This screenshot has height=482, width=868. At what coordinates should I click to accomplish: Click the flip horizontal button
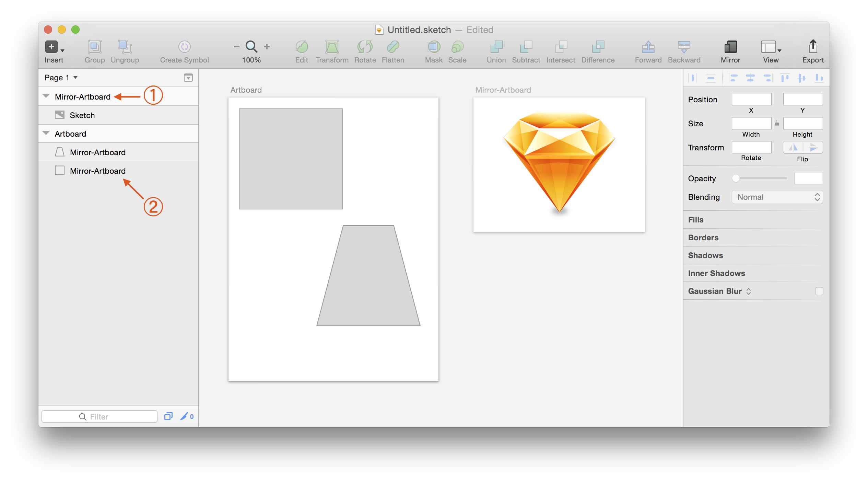793,148
